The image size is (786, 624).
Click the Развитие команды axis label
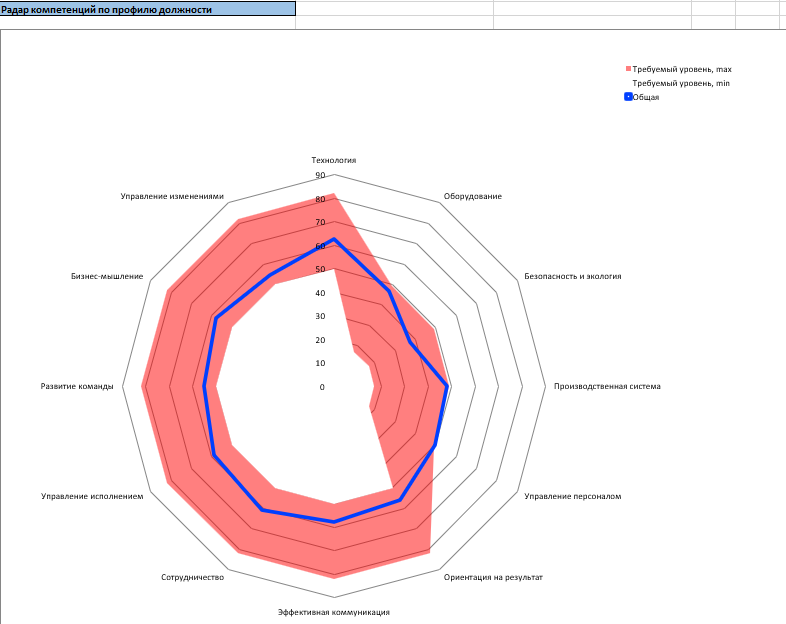click(x=77, y=386)
